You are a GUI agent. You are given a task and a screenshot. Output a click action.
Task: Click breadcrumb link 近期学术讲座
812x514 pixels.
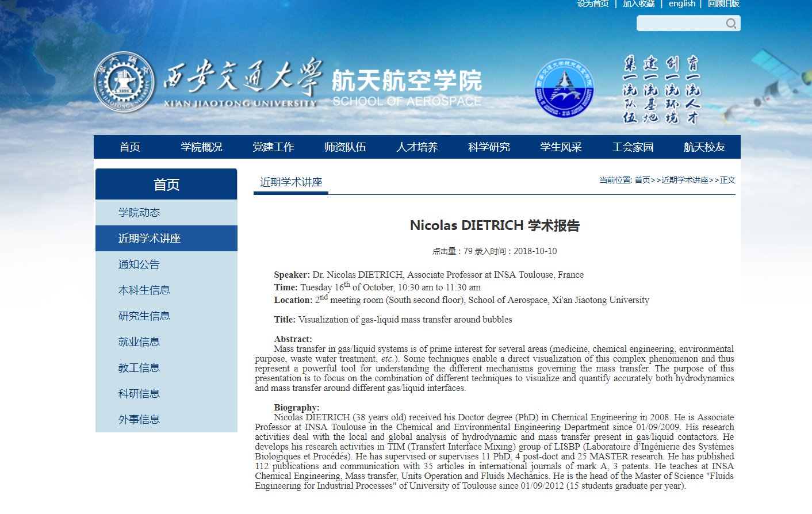pos(685,180)
